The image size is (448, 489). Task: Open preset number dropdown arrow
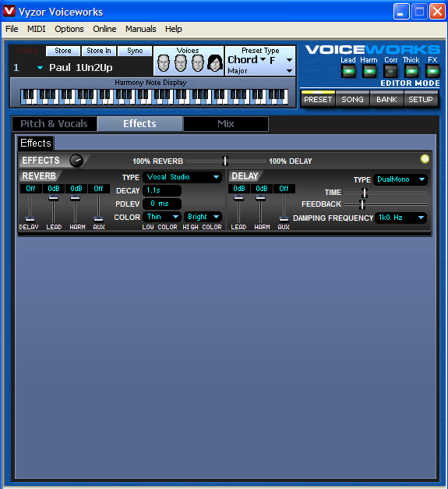[x=40, y=68]
